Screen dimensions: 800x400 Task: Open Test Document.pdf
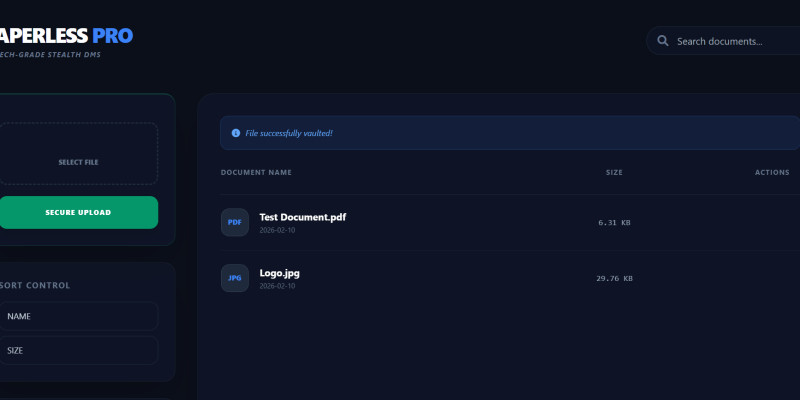point(303,217)
